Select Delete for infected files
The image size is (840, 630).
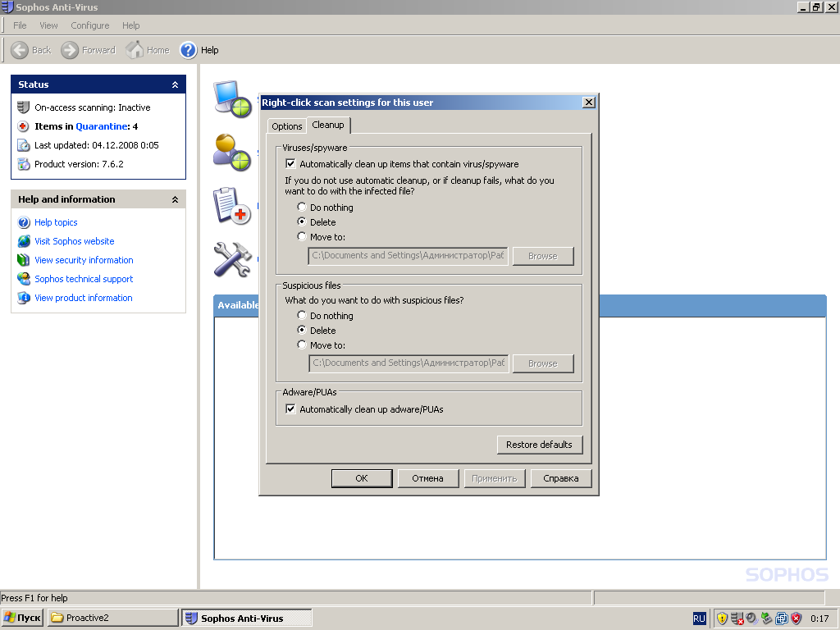pyautogui.click(x=302, y=221)
